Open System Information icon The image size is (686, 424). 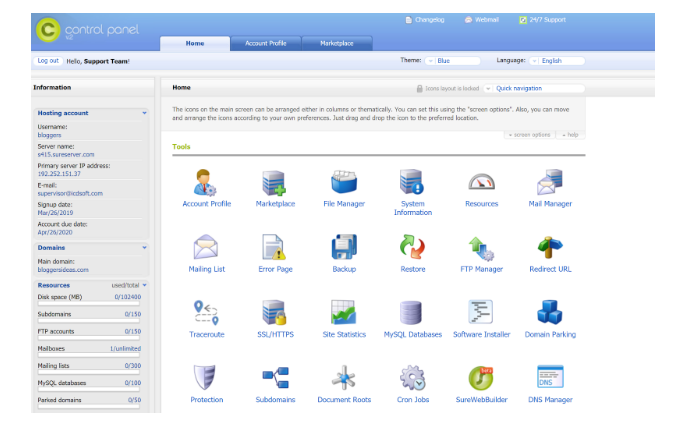pos(412,182)
